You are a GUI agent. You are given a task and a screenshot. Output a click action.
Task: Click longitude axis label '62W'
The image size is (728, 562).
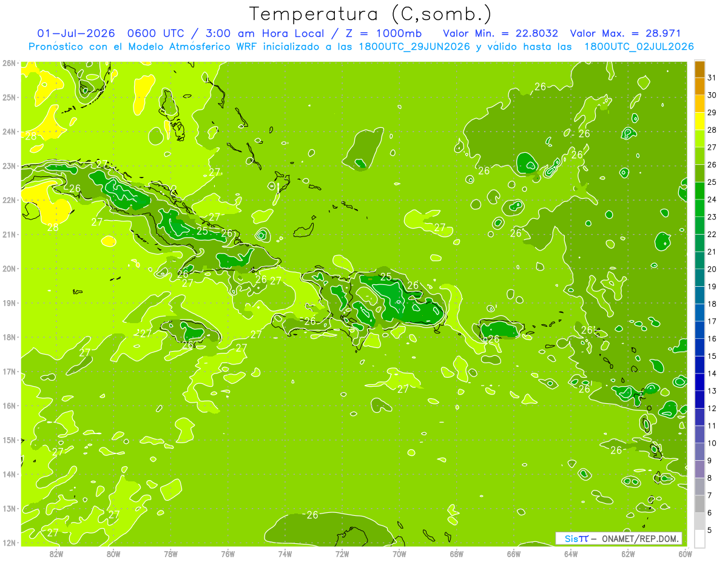(629, 553)
